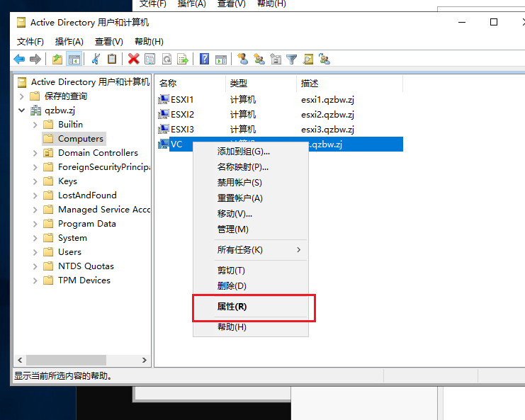Select the Users folder in the tree
Viewport: 525px width, 420px height.
tap(69, 252)
